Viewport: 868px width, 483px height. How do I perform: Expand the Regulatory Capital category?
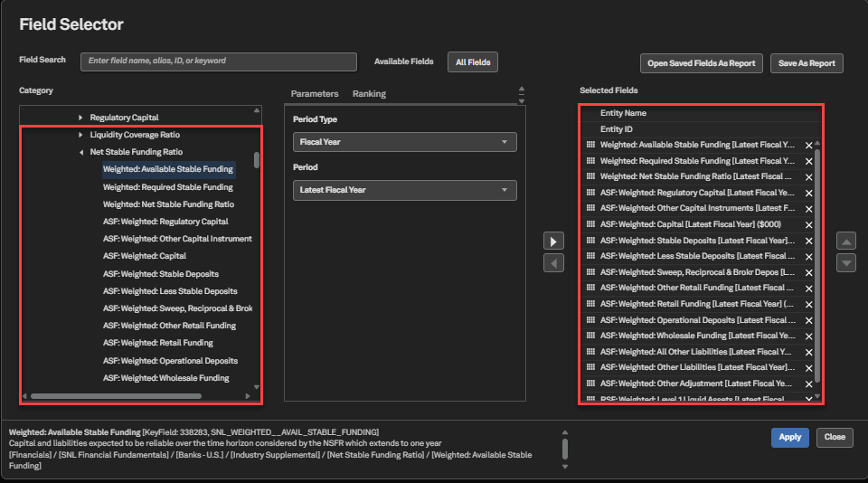pos(80,118)
